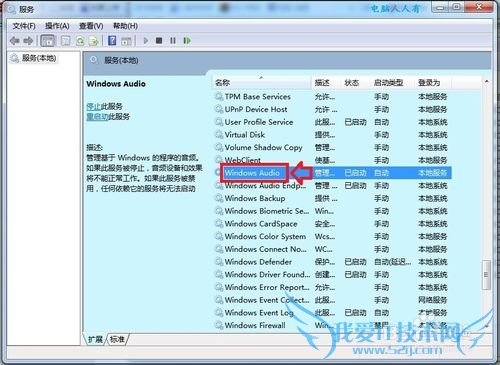Sort by the 描述 column header
This screenshot has height=365, width=500.
[326, 82]
